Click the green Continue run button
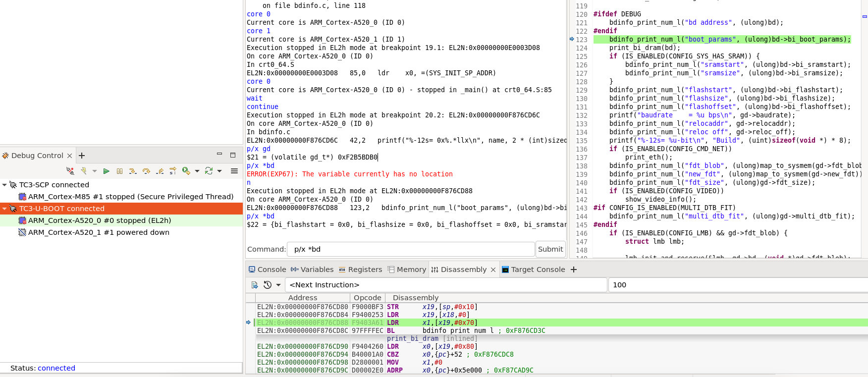Image resolution: width=868 pixels, height=377 pixels. 106,171
